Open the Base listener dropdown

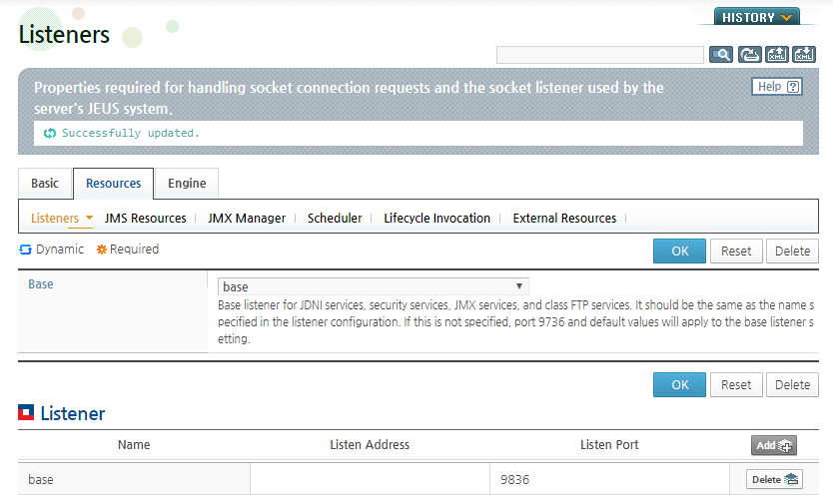click(x=373, y=286)
